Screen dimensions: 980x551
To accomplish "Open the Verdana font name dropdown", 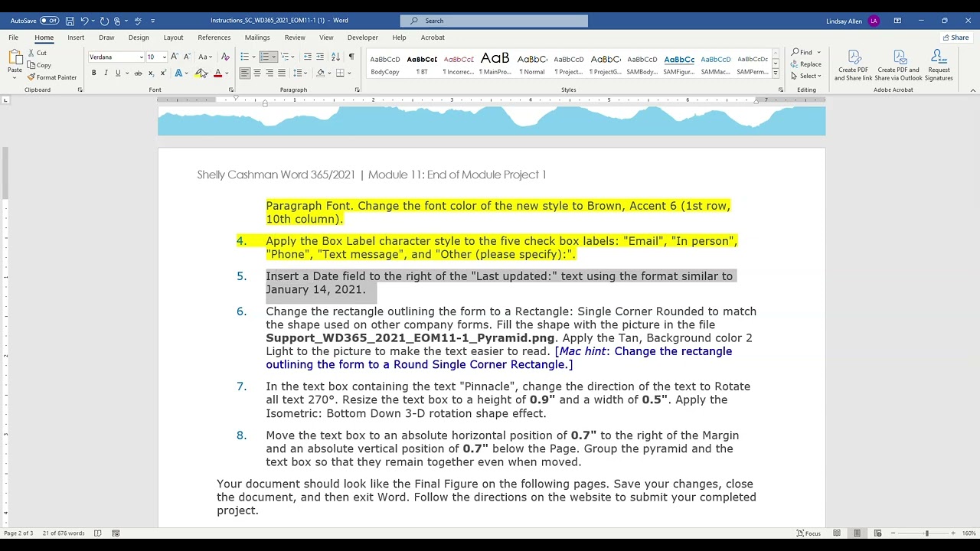I will click(x=141, y=57).
